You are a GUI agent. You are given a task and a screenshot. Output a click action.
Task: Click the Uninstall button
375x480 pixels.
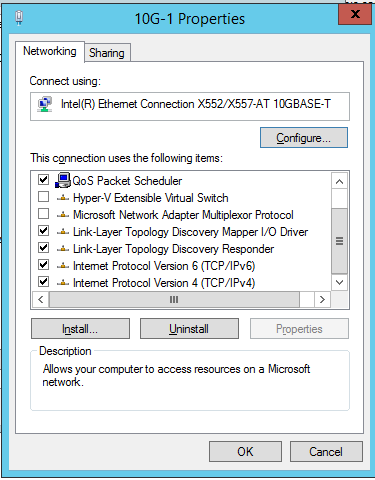click(189, 329)
